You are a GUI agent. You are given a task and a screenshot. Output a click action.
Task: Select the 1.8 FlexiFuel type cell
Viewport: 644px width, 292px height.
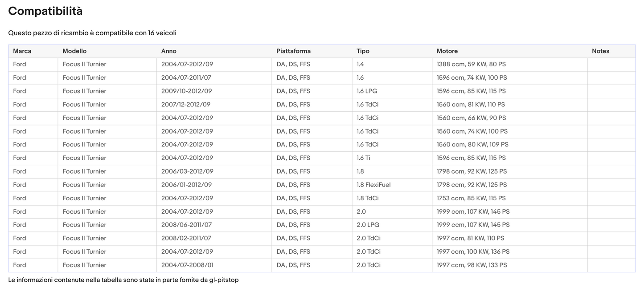tap(373, 185)
